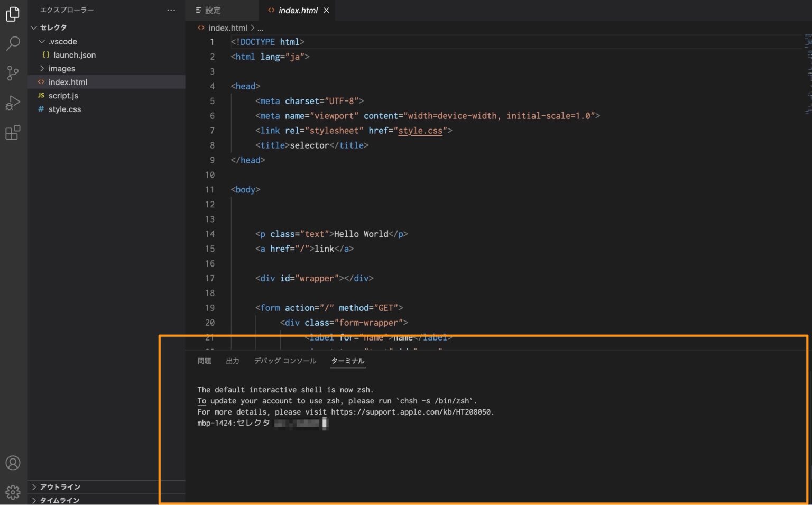Open the Run and Debug view

click(13, 103)
